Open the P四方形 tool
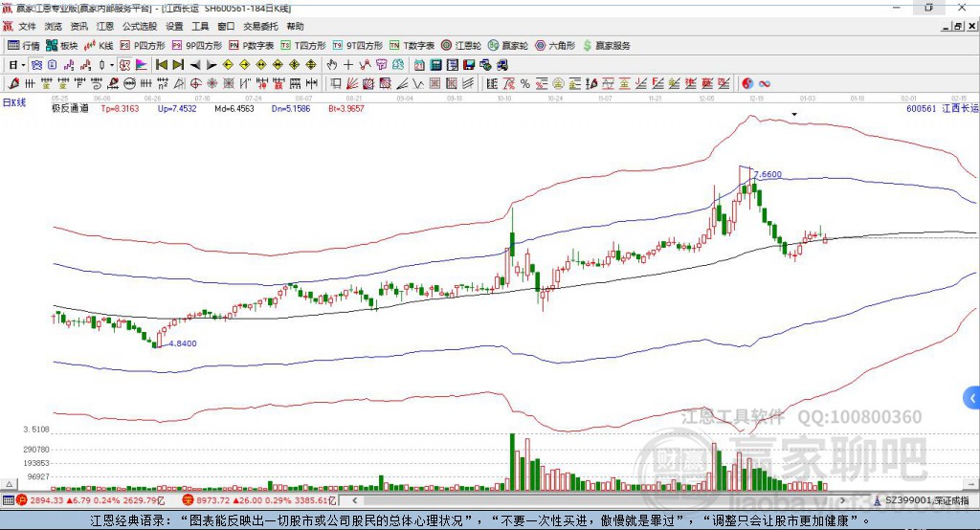Viewport: 980px width, 530px height. pos(143,46)
